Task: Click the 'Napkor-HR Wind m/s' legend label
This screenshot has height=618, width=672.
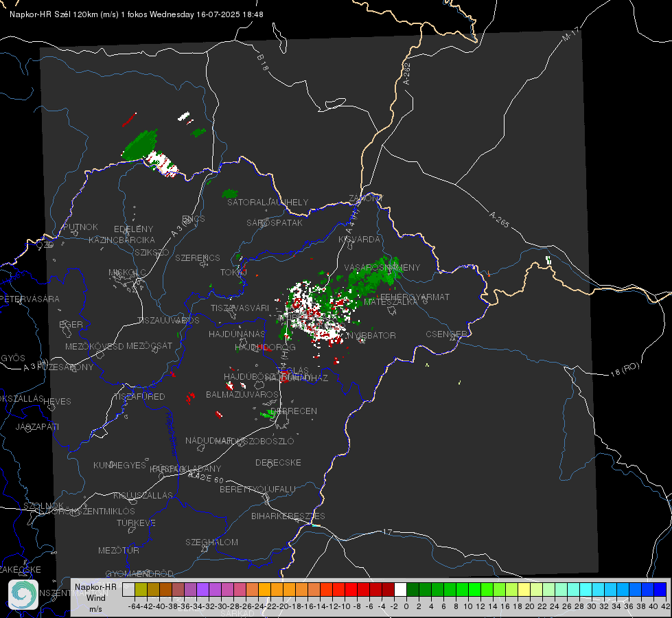Action: pos(95,597)
